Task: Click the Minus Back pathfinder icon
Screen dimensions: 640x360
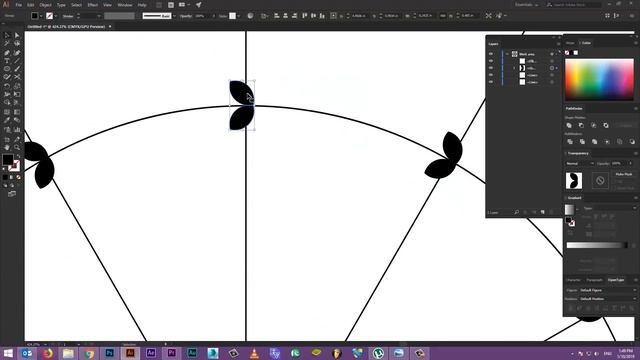Action: [632, 142]
